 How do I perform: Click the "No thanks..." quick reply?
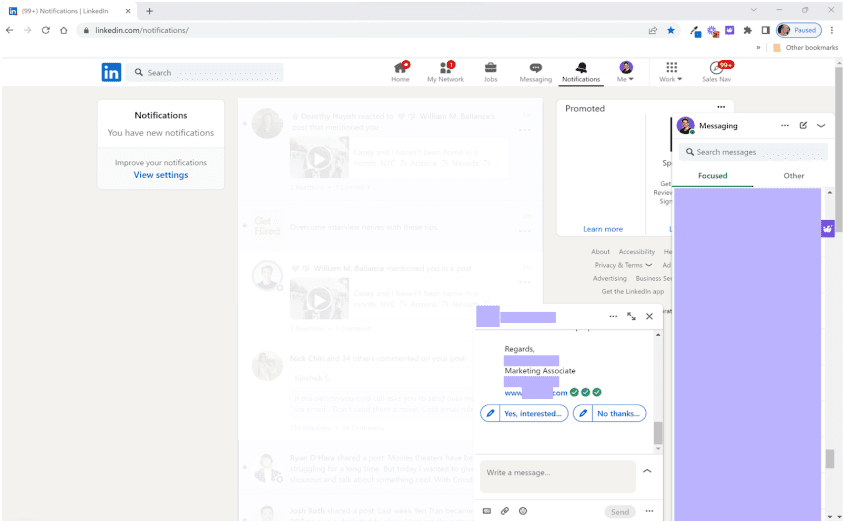(x=610, y=413)
